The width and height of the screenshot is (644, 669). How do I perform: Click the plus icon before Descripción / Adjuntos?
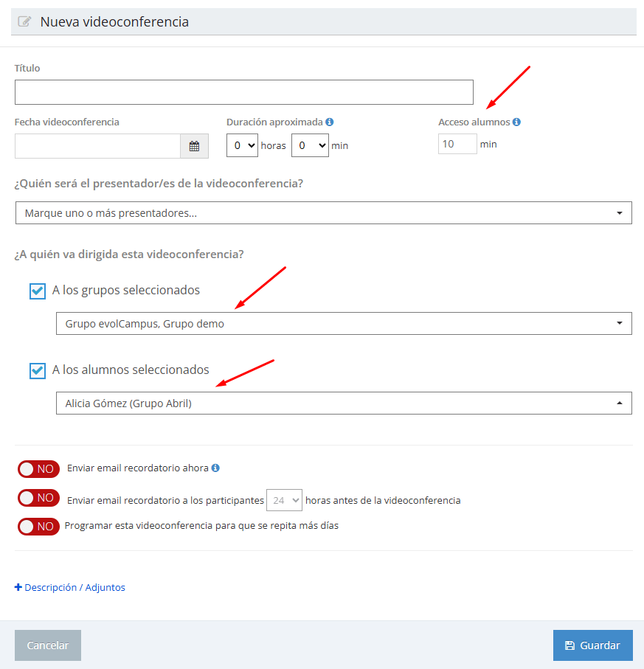[x=18, y=588]
